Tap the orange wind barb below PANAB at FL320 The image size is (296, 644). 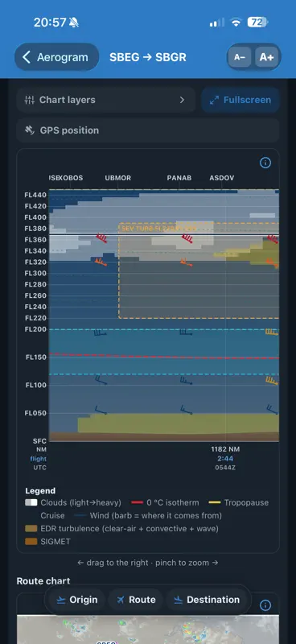pos(186,262)
